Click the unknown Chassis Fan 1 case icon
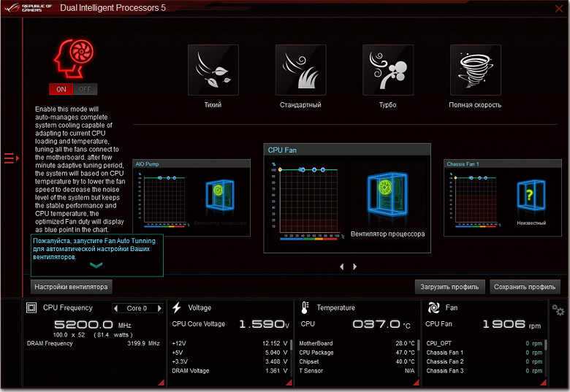The width and height of the screenshot is (570, 392). coord(531,195)
